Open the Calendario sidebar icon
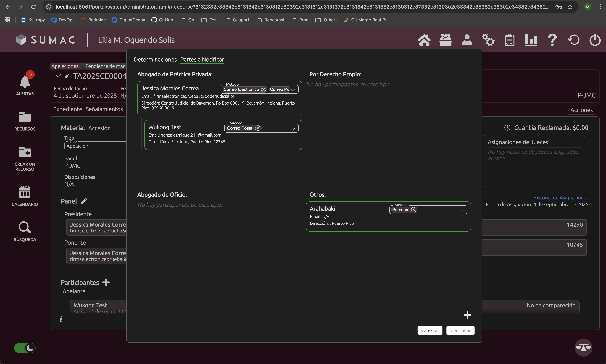606x364 pixels. [25, 192]
